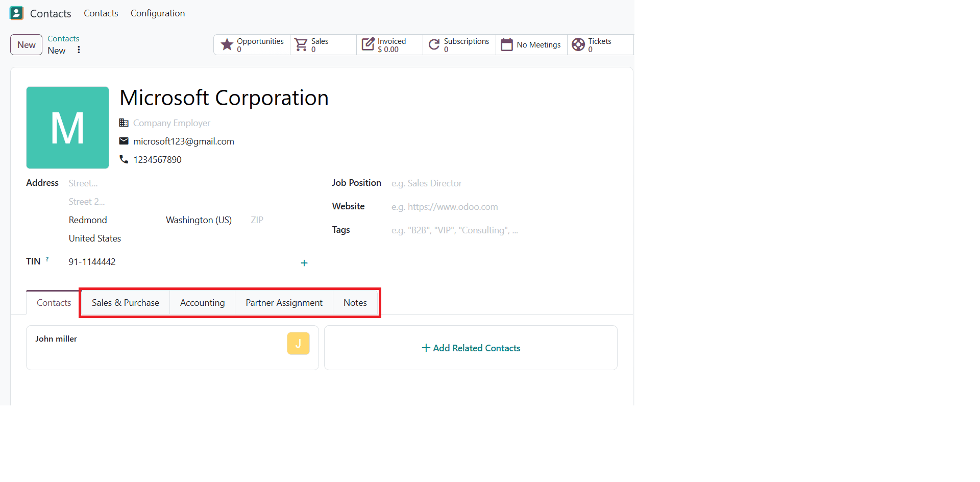Click the Microsoft Corporation M avatar image
This screenshot has height=482, width=980.
tap(67, 128)
